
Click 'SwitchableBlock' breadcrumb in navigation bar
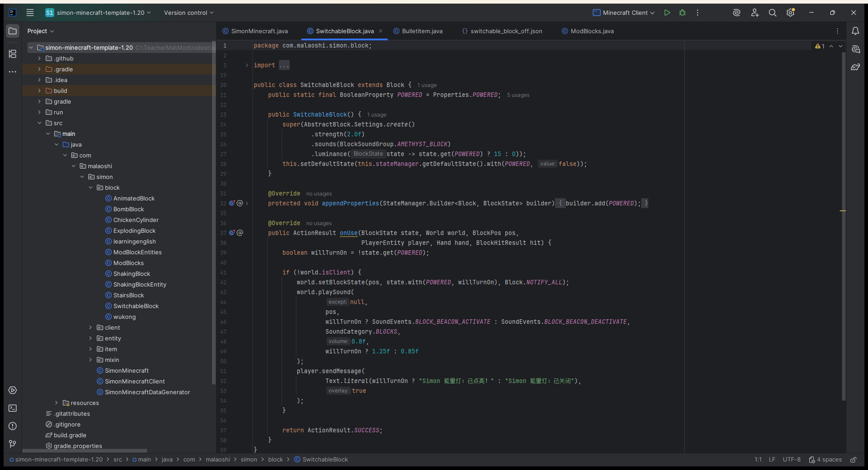(x=321, y=460)
